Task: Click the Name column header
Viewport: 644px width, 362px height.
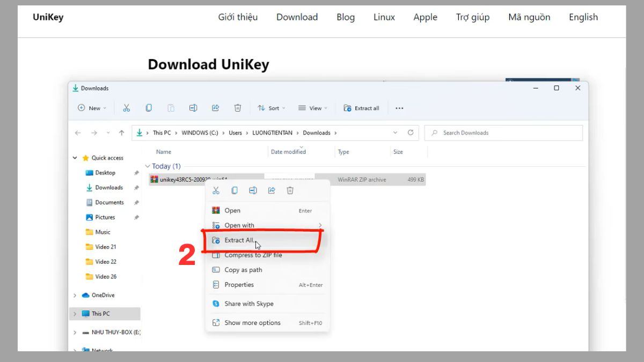Action: [x=164, y=152]
